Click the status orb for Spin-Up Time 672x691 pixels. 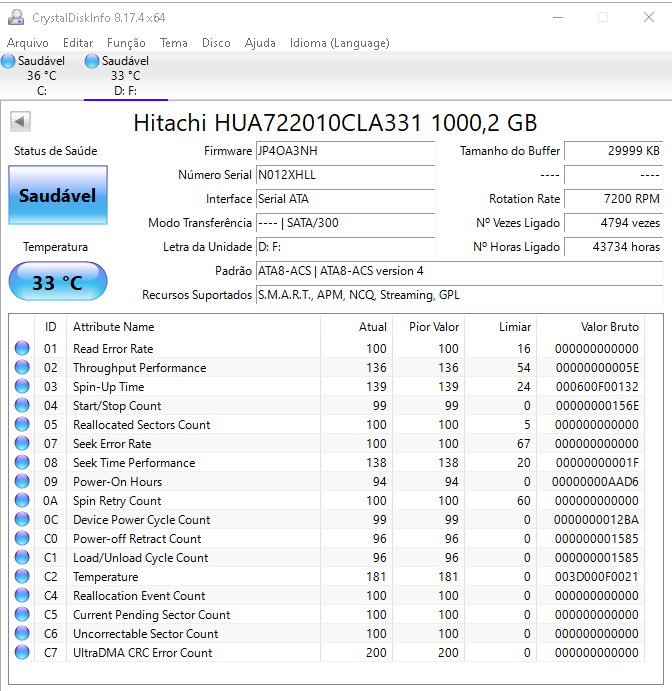22,386
